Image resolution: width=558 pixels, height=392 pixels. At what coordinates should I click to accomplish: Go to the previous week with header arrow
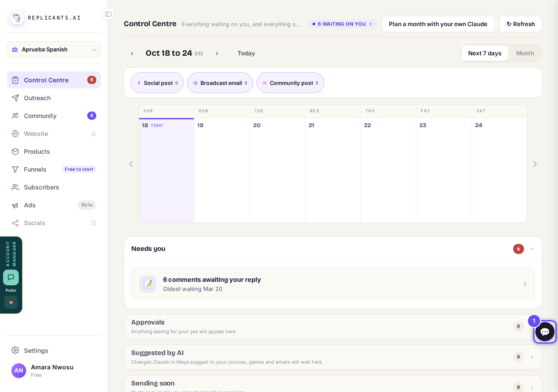[132, 54]
